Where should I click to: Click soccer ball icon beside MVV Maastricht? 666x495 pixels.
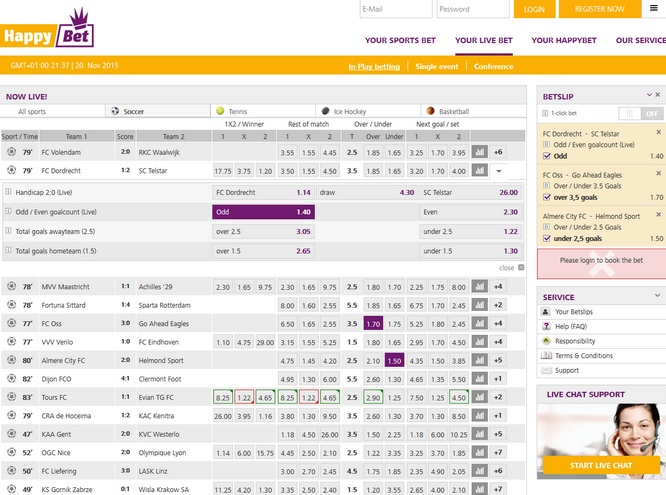coord(11,286)
